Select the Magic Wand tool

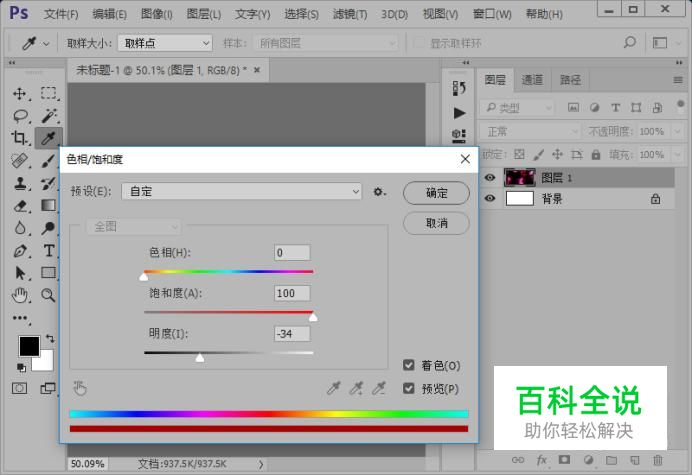click(48, 116)
